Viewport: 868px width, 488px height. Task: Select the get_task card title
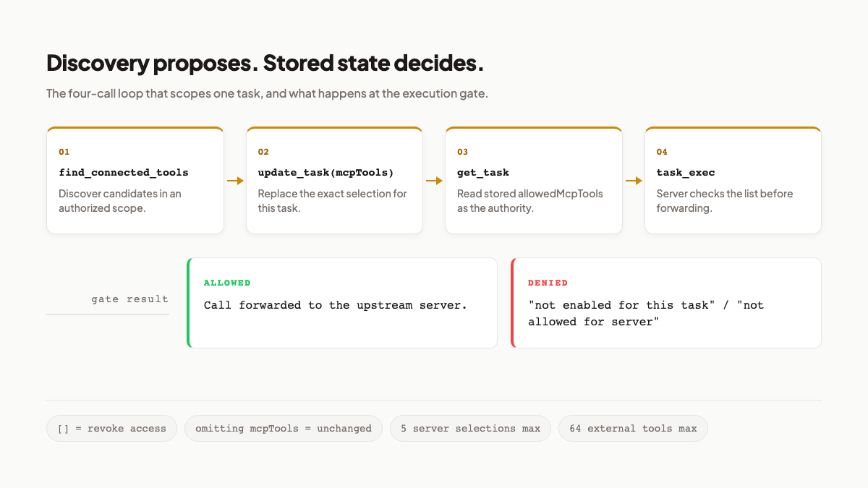pos(483,173)
